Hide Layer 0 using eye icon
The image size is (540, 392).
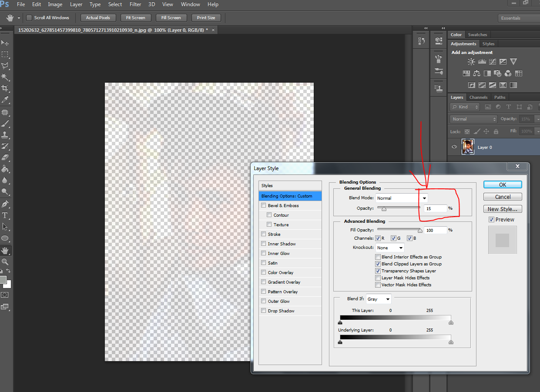(x=454, y=147)
